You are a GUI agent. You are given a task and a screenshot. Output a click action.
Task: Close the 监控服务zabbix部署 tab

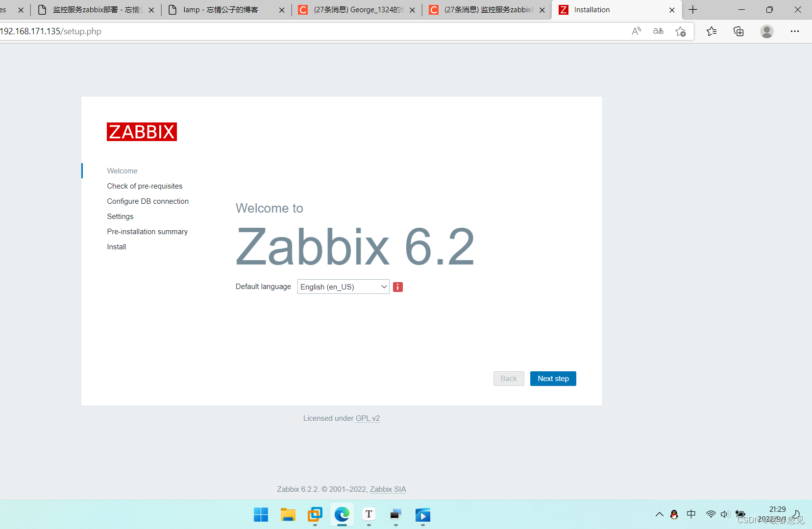point(151,10)
